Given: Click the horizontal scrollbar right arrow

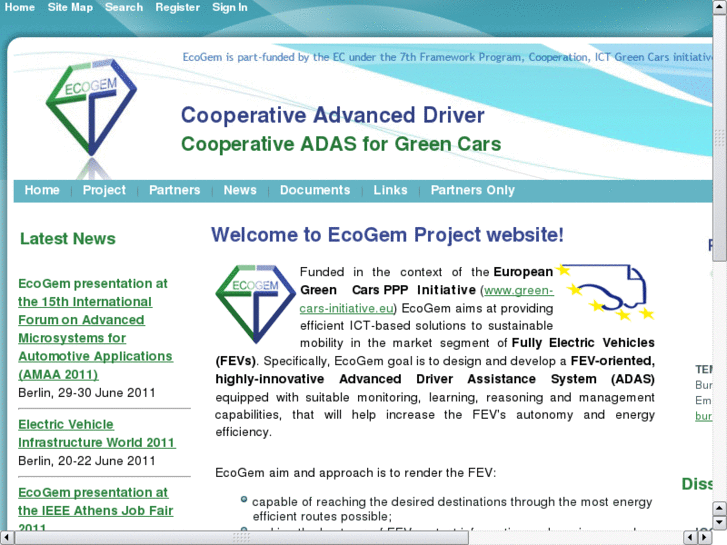Looking at the screenshot, I should [x=704, y=538].
